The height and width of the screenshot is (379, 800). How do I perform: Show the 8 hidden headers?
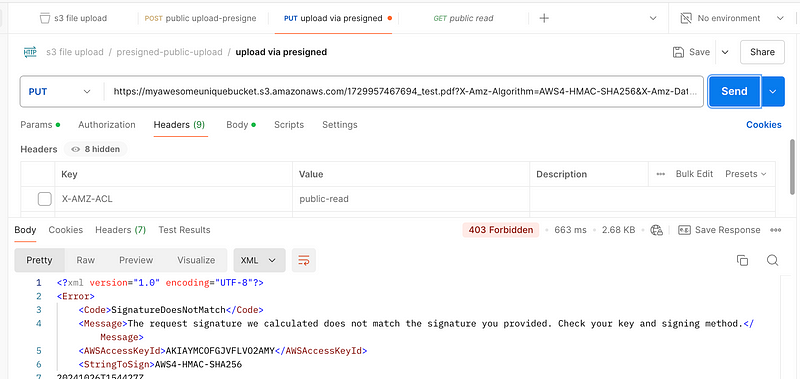click(95, 149)
